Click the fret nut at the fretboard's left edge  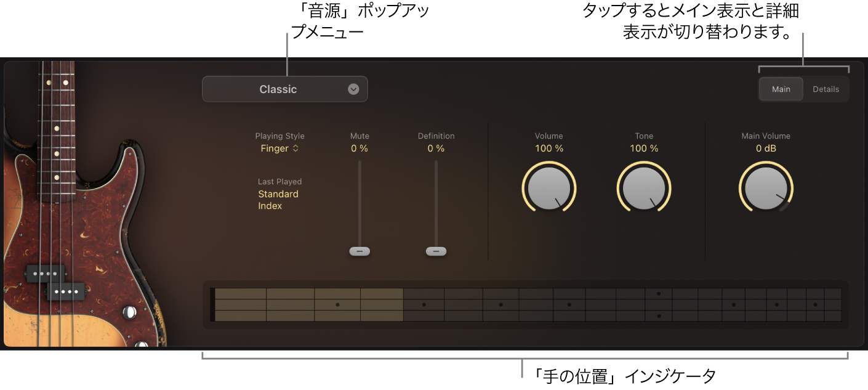211,305
